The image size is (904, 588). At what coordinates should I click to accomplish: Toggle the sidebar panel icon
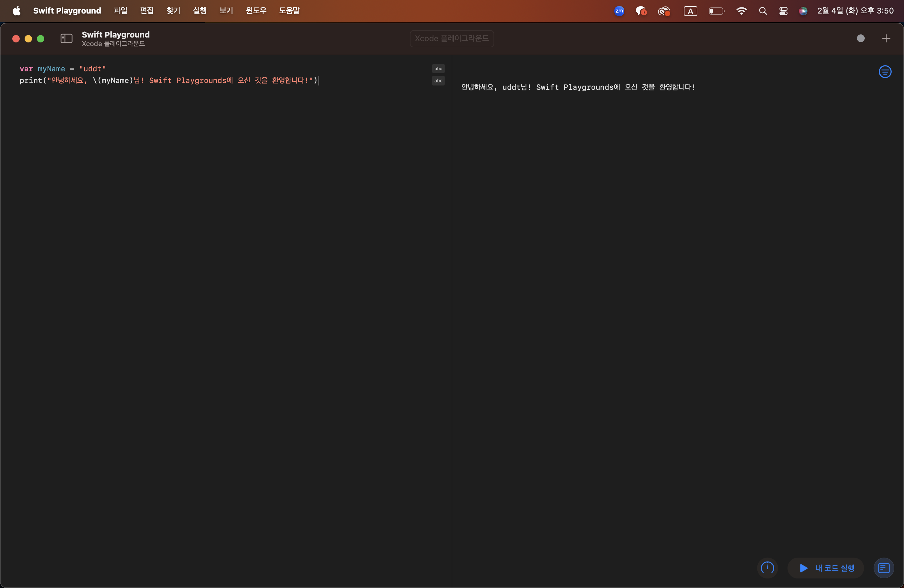click(66, 38)
